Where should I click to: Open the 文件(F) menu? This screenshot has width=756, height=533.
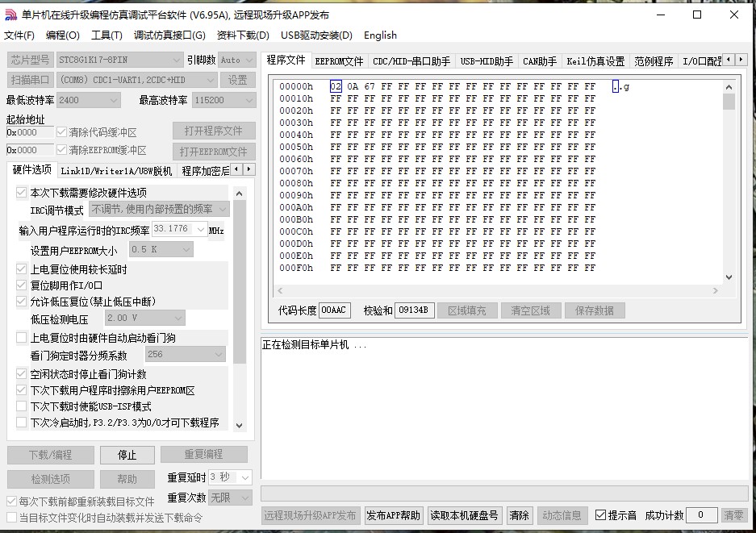[x=19, y=35]
